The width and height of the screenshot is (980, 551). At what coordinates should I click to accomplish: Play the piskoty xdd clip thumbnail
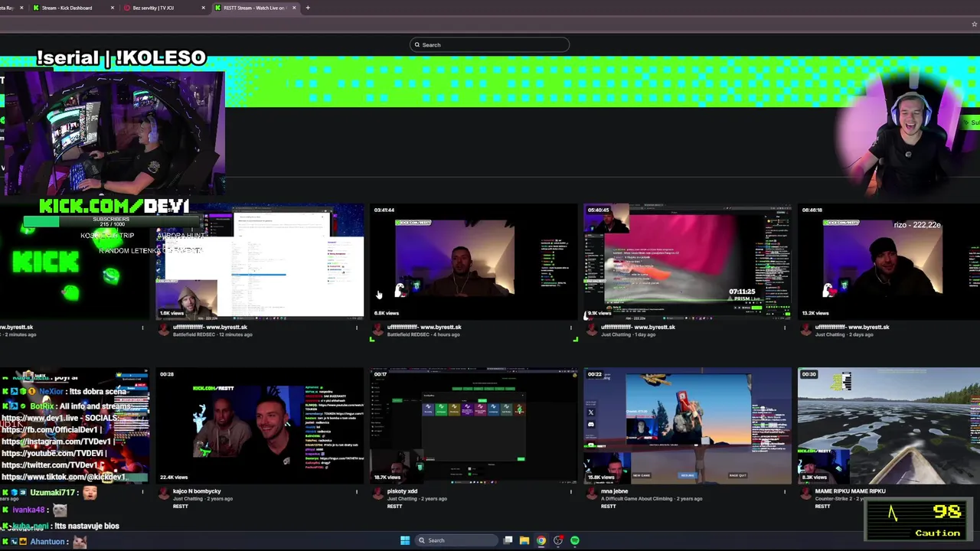tap(473, 425)
